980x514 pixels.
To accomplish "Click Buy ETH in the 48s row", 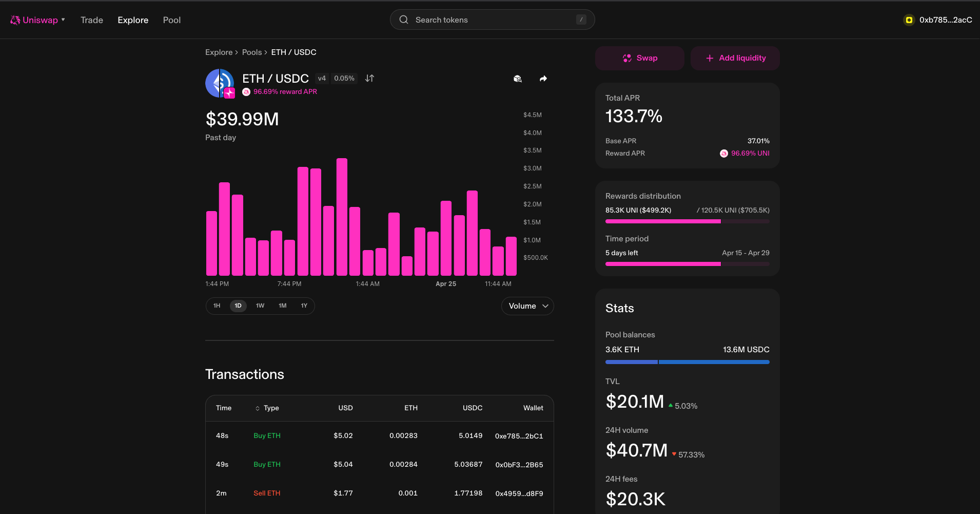I will [267, 436].
